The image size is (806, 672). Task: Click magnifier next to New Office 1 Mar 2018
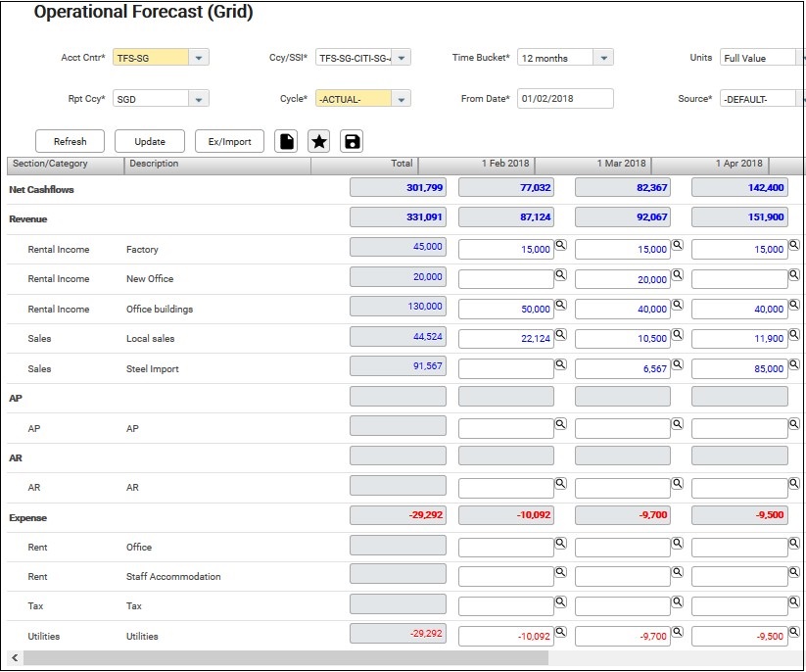677,275
